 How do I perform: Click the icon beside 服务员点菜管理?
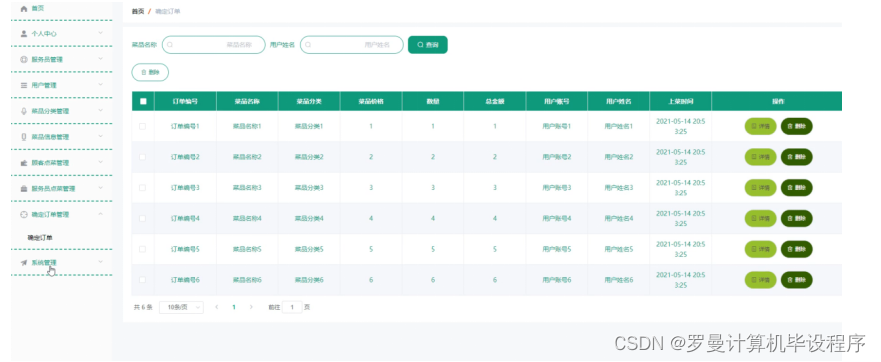point(24,189)
